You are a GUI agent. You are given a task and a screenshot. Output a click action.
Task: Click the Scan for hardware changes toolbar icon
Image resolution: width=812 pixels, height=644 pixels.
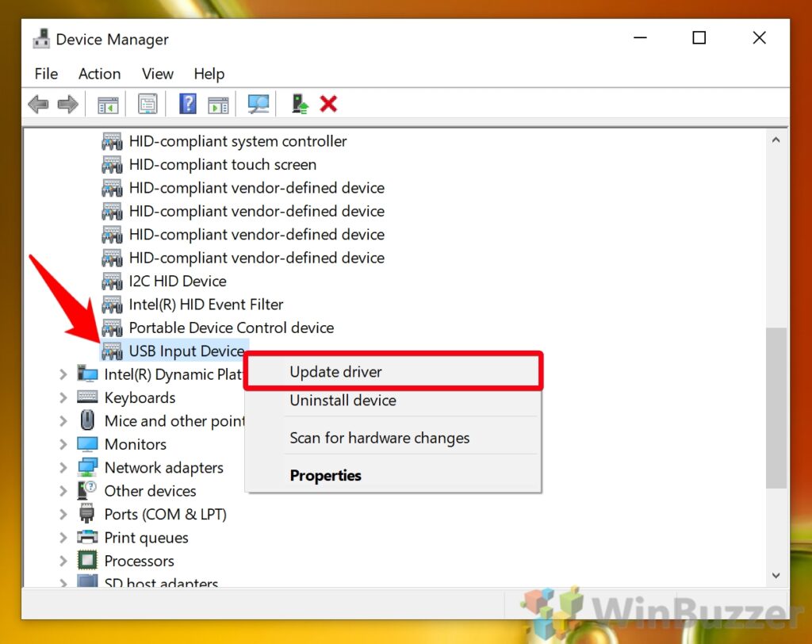tap(259, 103)
